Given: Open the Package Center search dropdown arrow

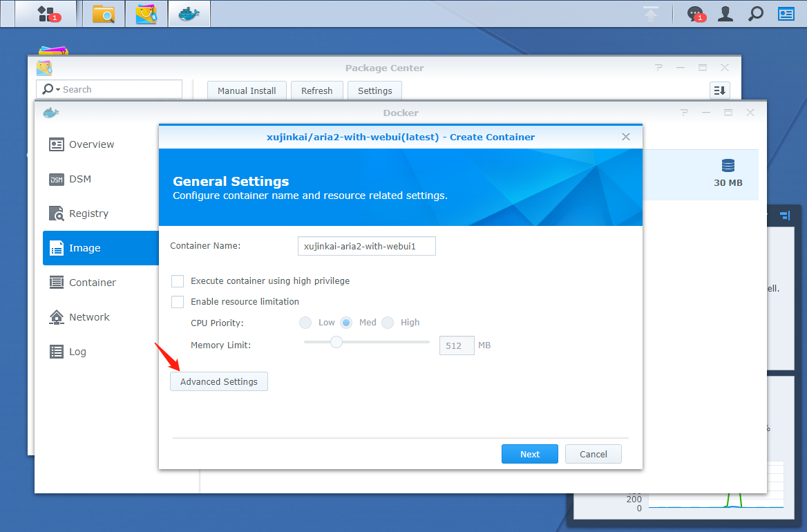Looking at the screenshot, I should tap(58, 90).
